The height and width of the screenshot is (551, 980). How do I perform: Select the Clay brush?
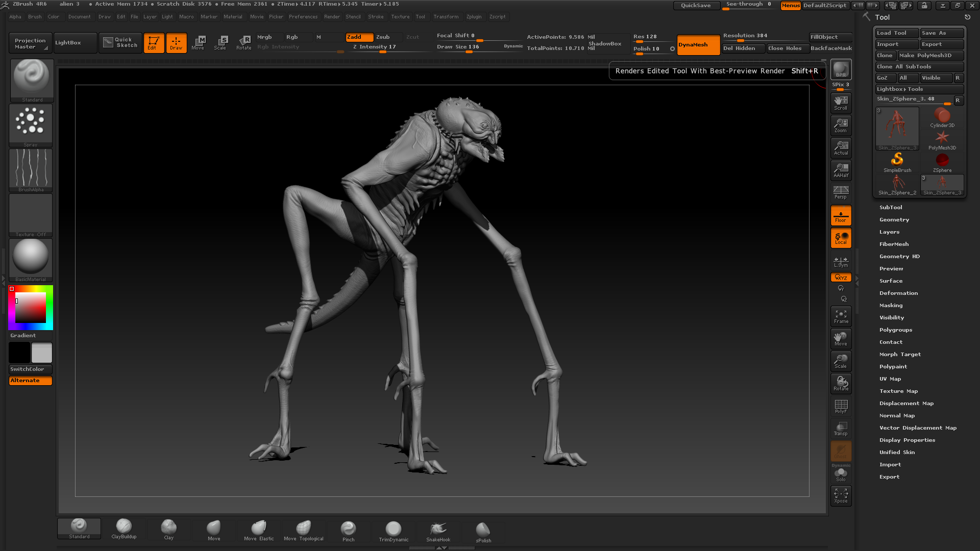tap(169, 529)
